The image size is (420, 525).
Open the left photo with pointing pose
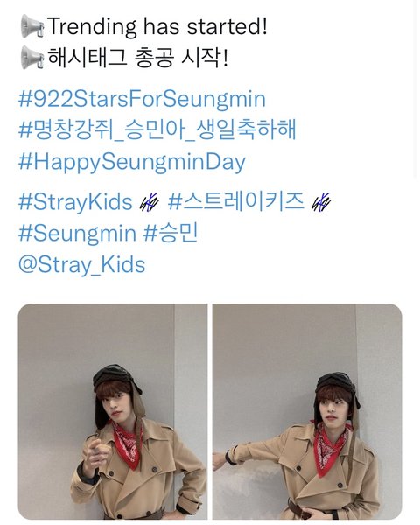[x=113, y=411]
